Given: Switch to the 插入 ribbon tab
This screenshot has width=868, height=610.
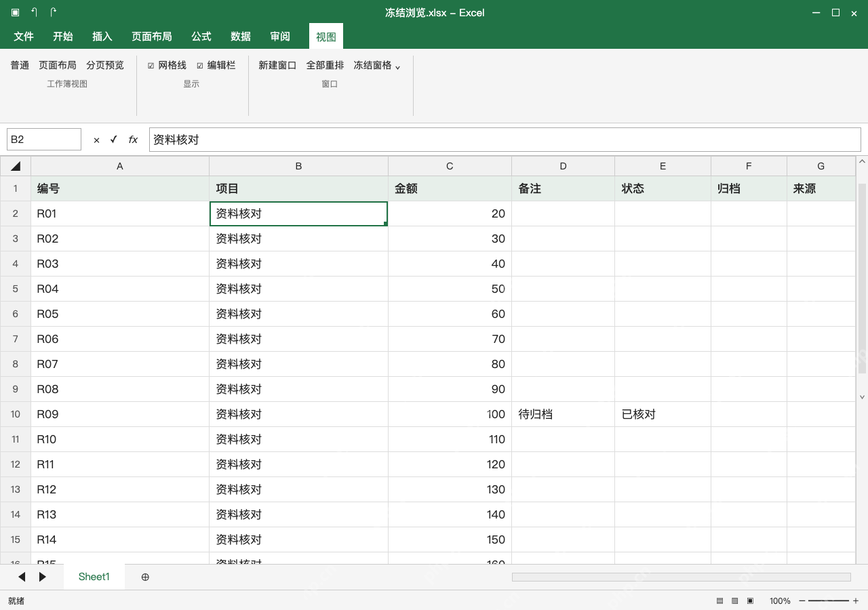Looking at the screenshot, I should pos(102,37).
